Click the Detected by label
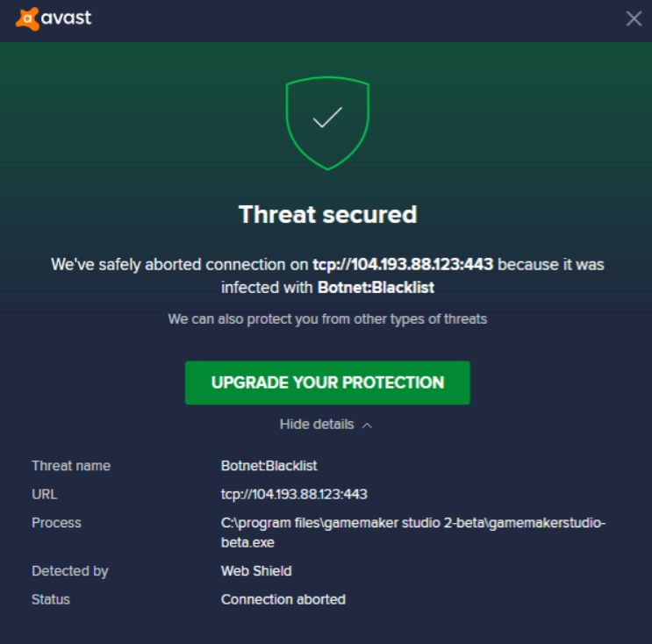This screenshot has height=644, width=652. (70, 571)
